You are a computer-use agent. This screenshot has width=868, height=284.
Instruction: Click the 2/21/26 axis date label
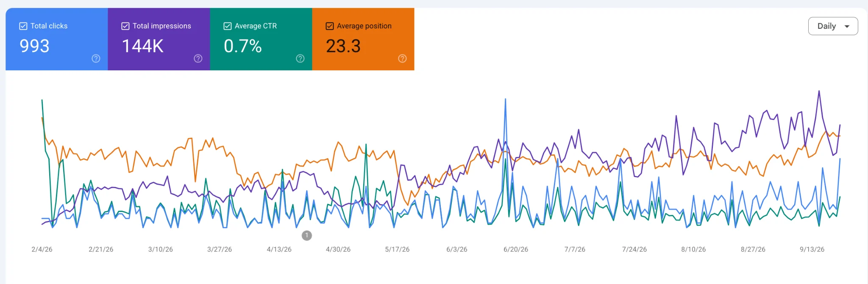[x=101, y=249]
